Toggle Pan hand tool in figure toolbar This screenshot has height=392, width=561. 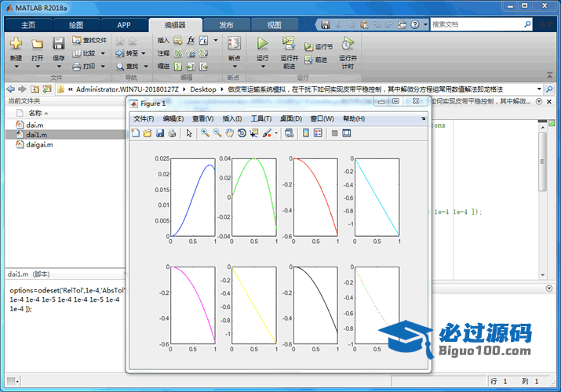[229, 133]
